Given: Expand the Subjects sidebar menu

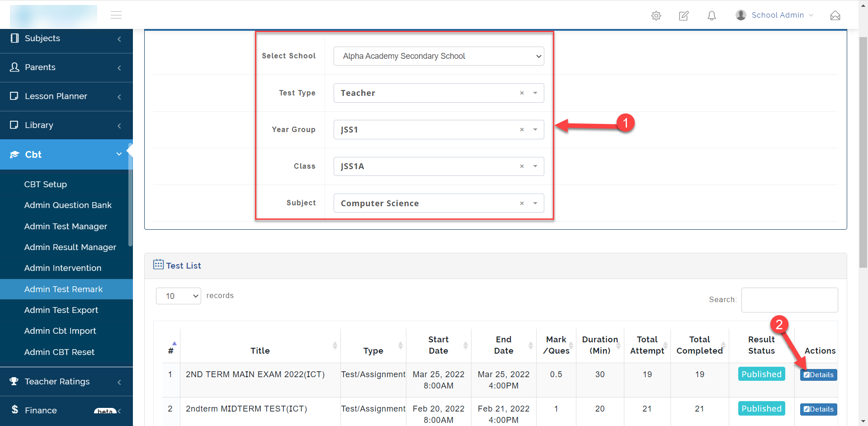Looking at the screenshot, I should pyautogui.click(x=119, y=39).
